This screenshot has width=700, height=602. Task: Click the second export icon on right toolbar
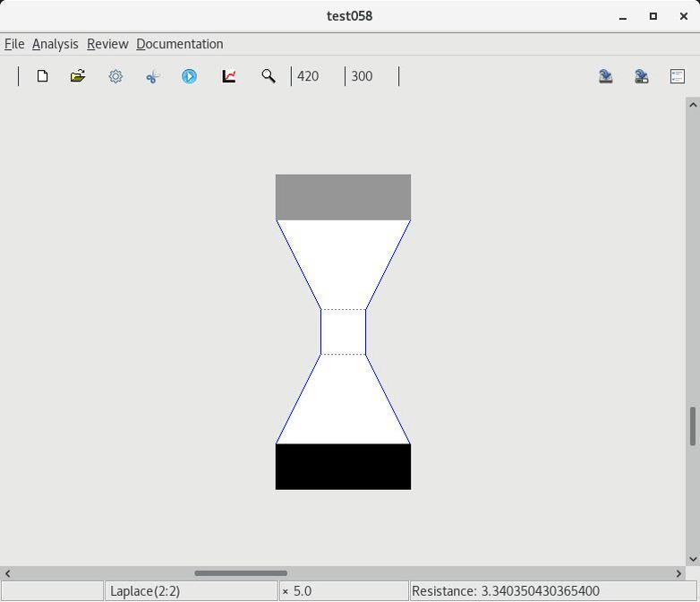[642, 76]
